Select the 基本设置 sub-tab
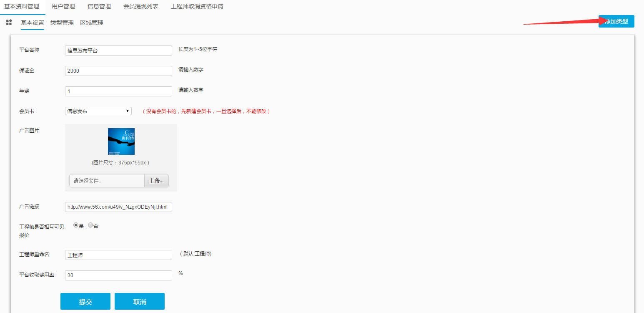 pyautogui.click(x=33, y=23)
